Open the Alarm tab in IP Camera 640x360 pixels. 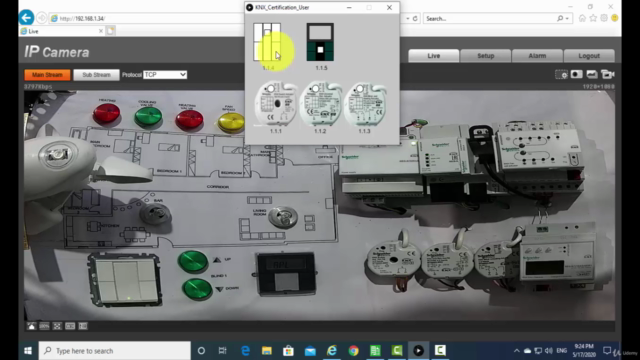point(538,56)
